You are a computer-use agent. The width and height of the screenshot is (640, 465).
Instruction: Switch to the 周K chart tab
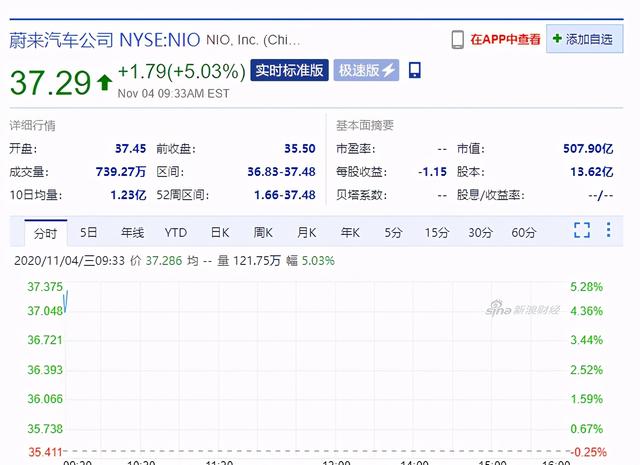click(x=263, y=233)
